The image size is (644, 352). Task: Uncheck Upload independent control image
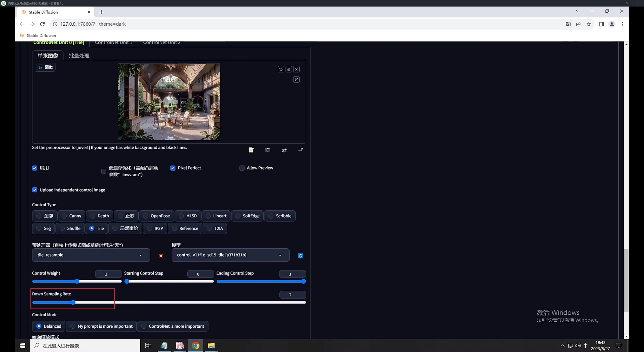35,190
